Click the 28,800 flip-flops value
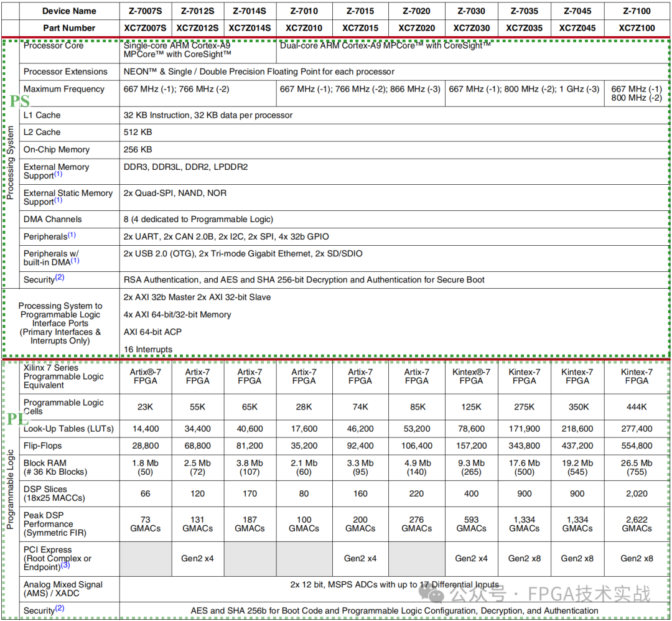Viewport: 672px width, 621px height. point(145,446)
